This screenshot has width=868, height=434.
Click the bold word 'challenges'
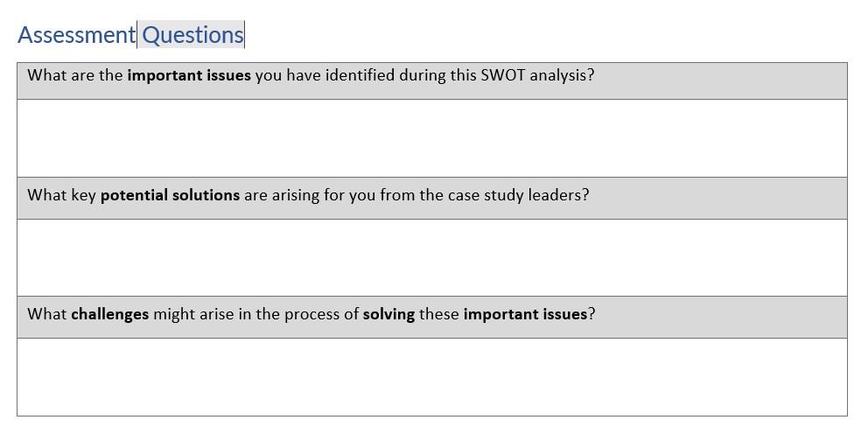pos(110,314)
